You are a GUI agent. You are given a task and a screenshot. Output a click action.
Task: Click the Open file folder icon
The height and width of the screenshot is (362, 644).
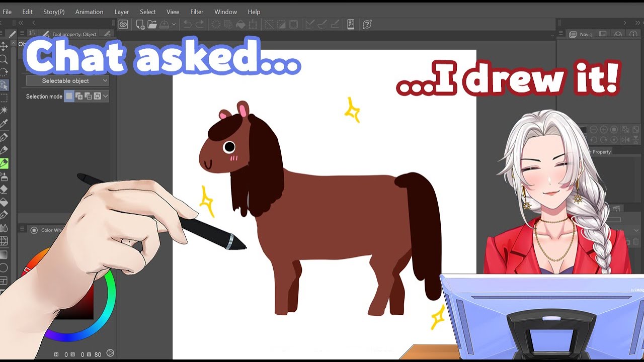[x=152, y=24]
